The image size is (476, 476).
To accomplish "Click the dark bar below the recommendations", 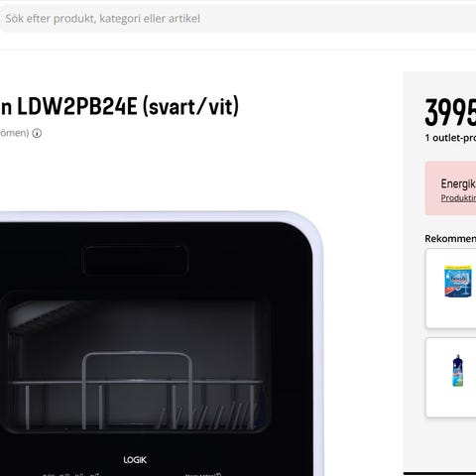I will pyautogui.click(x=439, y=474).
